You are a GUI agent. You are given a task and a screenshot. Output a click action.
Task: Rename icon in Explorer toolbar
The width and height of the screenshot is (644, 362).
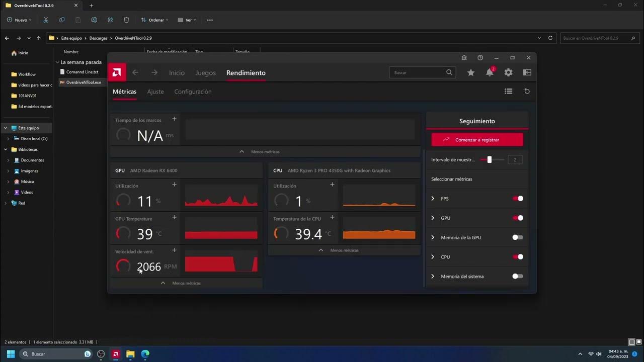94,20
